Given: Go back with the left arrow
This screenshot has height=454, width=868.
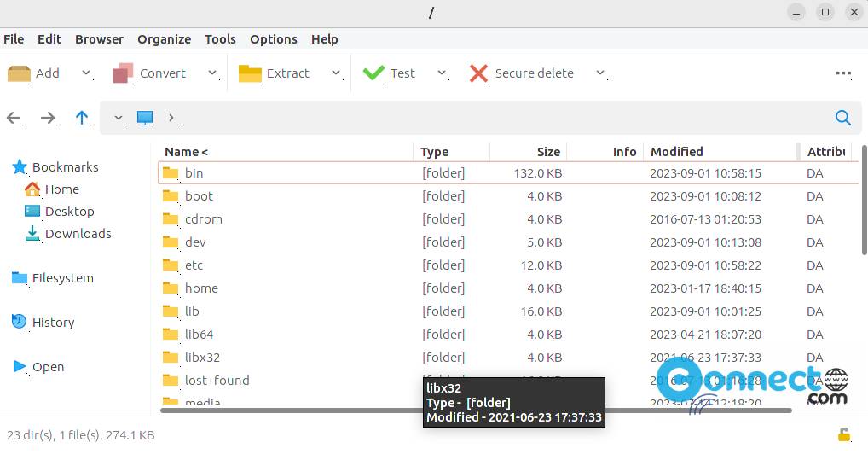Looking at the screenshot, I should (14, 118).
